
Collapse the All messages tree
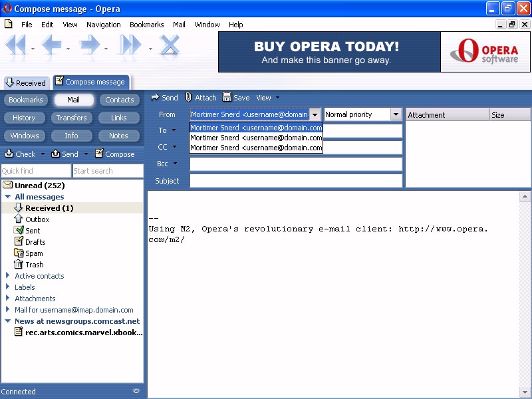[x=8, y=196]
